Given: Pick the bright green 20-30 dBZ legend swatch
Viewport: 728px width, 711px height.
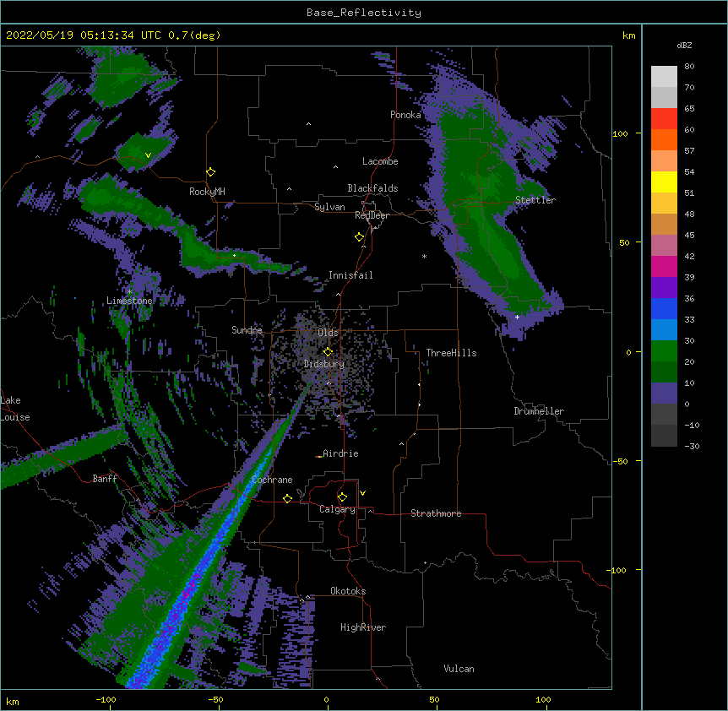Looking at the screenshot, I should pos(664,351).
